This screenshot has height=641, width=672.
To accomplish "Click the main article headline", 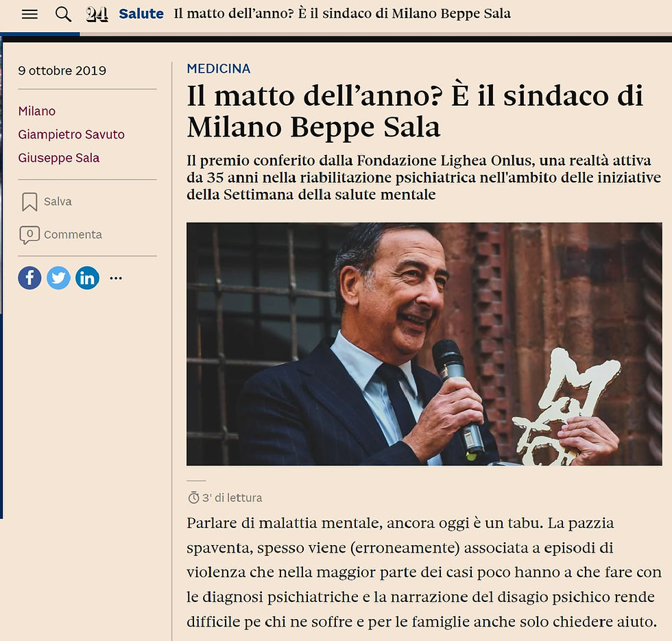I will pos(415,111).
